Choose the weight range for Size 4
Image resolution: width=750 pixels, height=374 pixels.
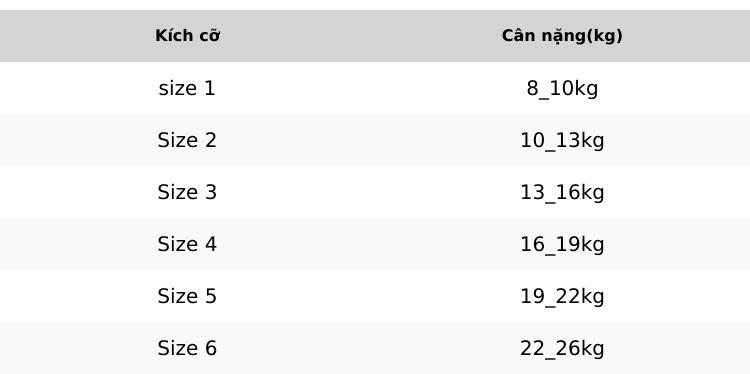coord(562,245)
